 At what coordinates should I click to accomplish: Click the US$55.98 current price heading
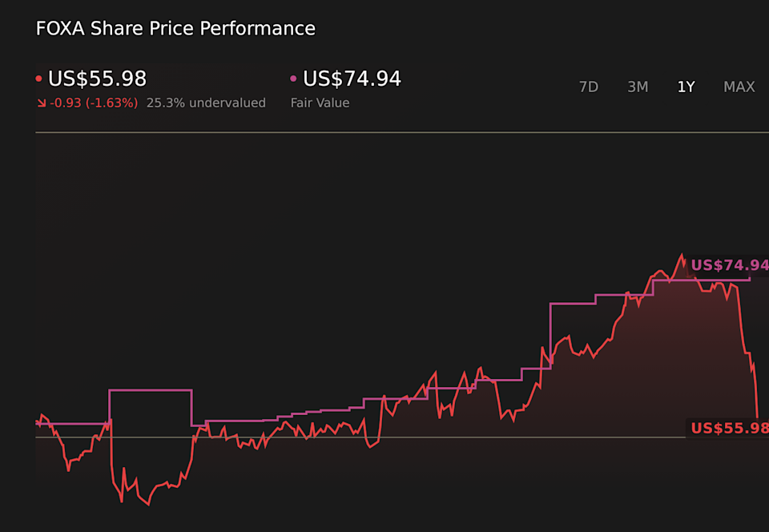(96, 79)
